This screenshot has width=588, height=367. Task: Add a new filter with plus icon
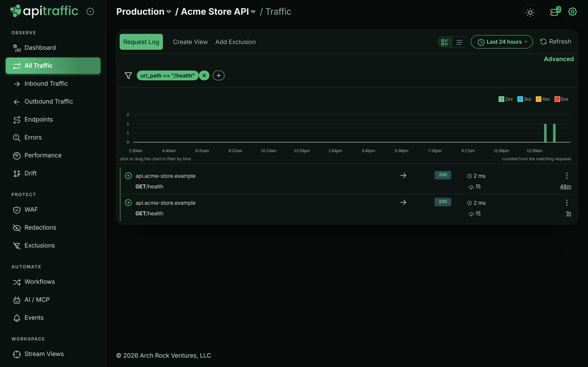[218, 75]
